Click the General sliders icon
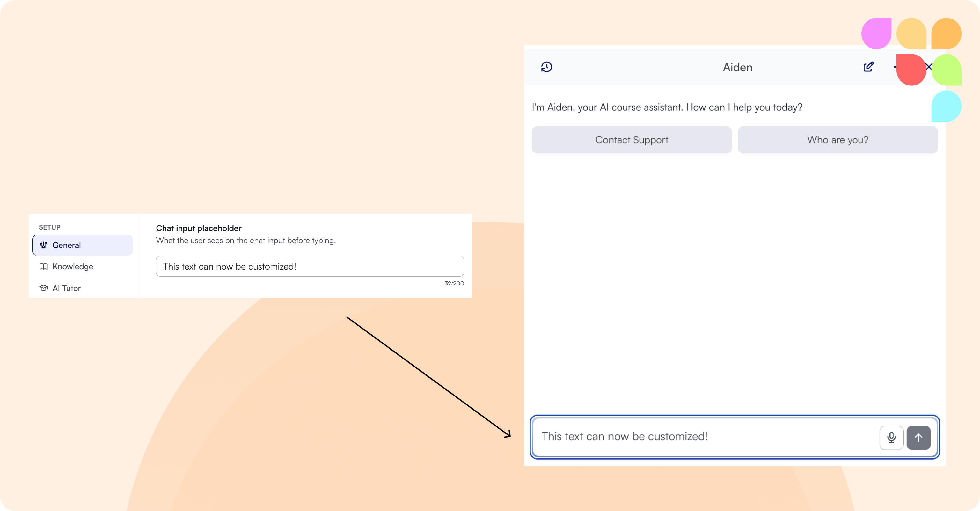Image resolution: width=980 pixels, height=511 pixels. click(43, 245)
